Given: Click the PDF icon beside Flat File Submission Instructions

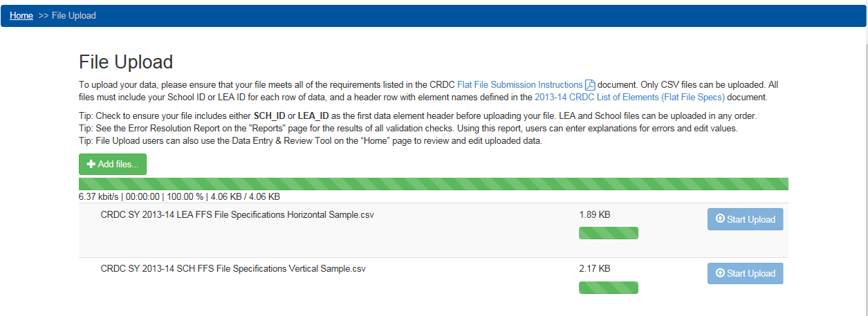Looking at the screenshot, I should [x=590, y=85].
